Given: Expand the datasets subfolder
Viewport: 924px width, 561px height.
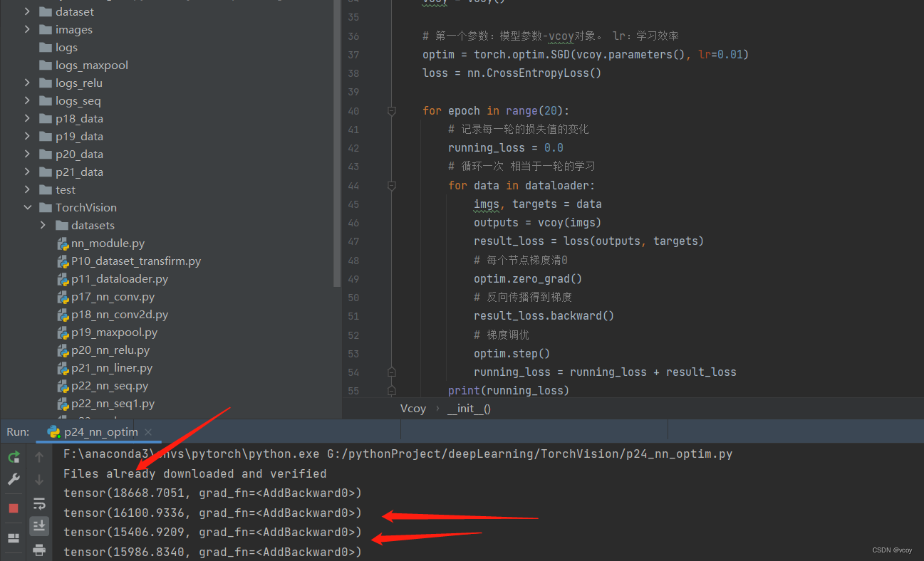Looking at the screenshot, I should pyautogui.click(x=43, y=225).
